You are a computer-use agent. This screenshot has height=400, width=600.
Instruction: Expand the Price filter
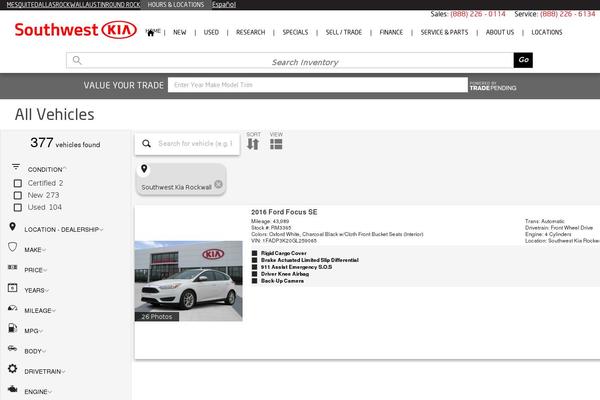pos(36,270)
